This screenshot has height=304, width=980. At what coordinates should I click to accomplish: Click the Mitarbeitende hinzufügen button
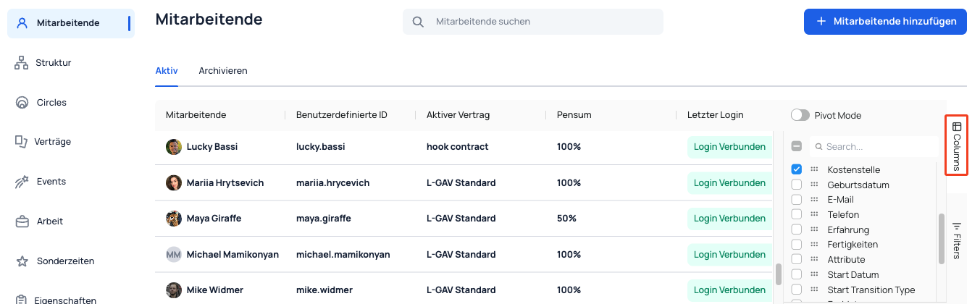tap(885, 22)
